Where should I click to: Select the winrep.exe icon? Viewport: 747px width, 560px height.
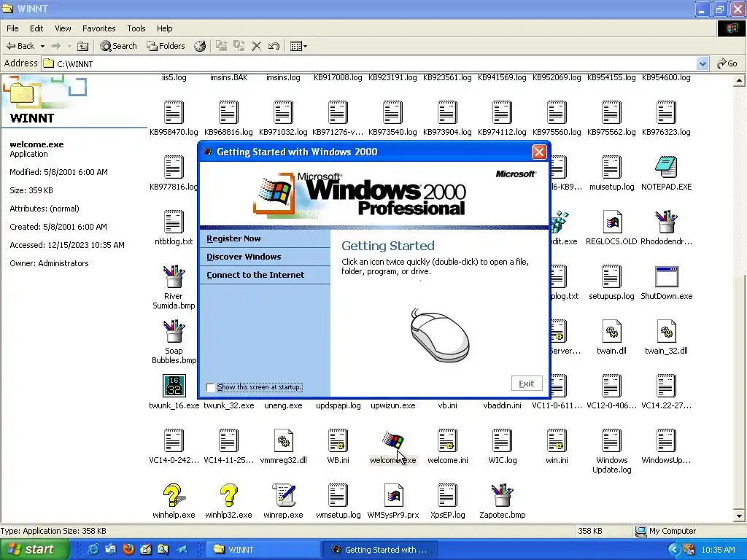point(284,495)
